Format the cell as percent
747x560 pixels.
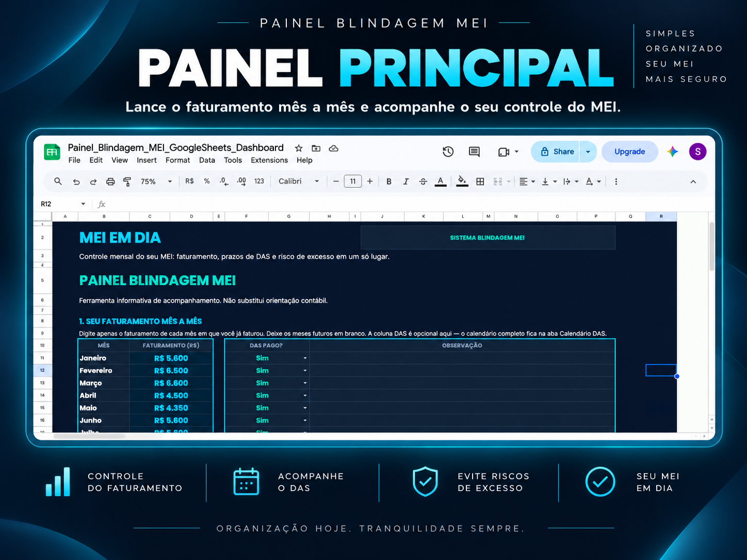click(x=207, y=181)
